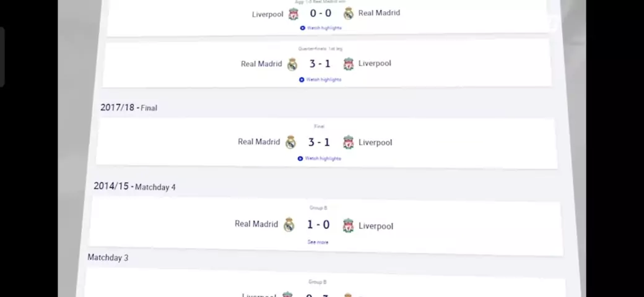Click Liverpool crest in 2017/18 Final
This screenshot has height=297, width=644.
click(x=349, y=142)
